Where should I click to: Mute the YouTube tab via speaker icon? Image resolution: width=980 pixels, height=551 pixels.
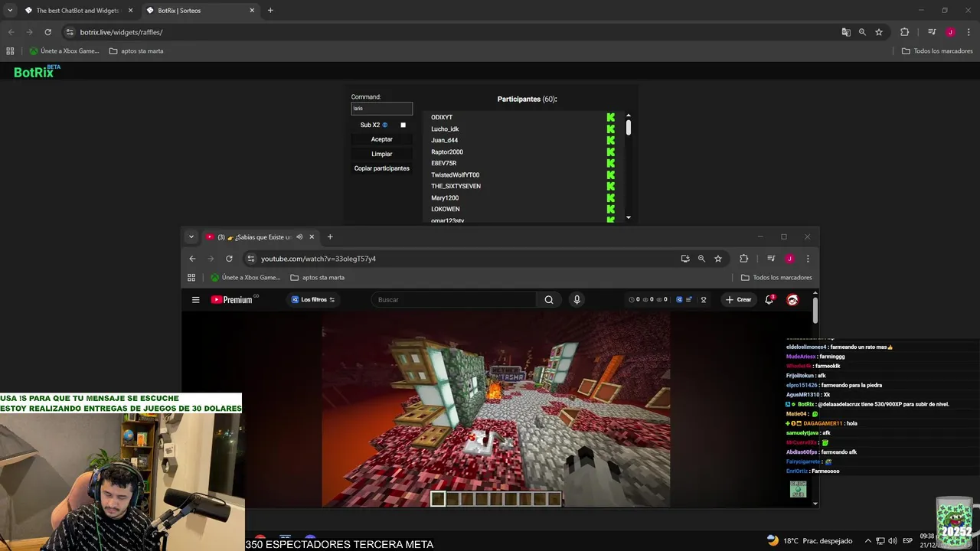(299, 237)
